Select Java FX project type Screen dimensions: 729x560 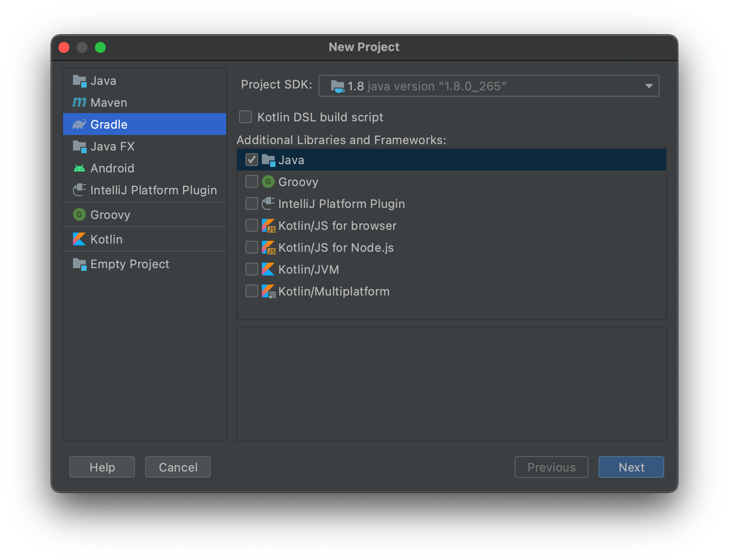tap(112, 146)
